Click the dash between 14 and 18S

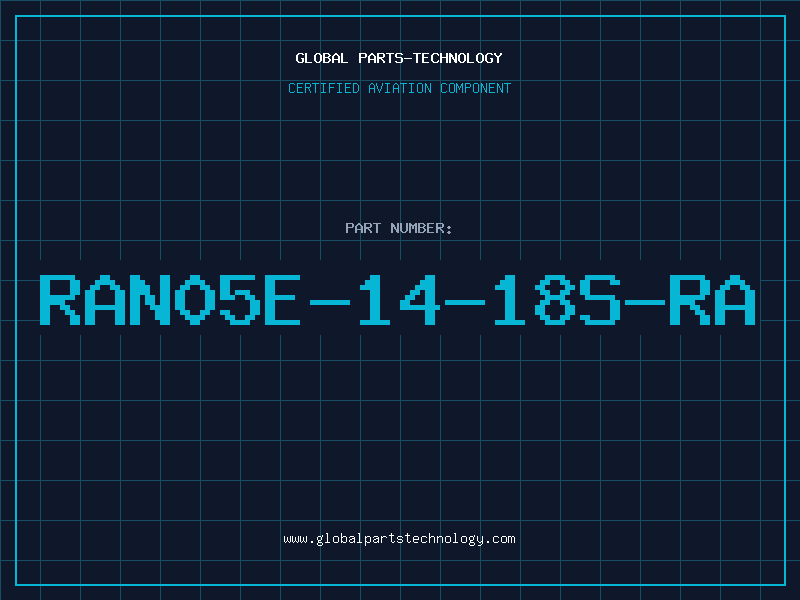point(465,302)
